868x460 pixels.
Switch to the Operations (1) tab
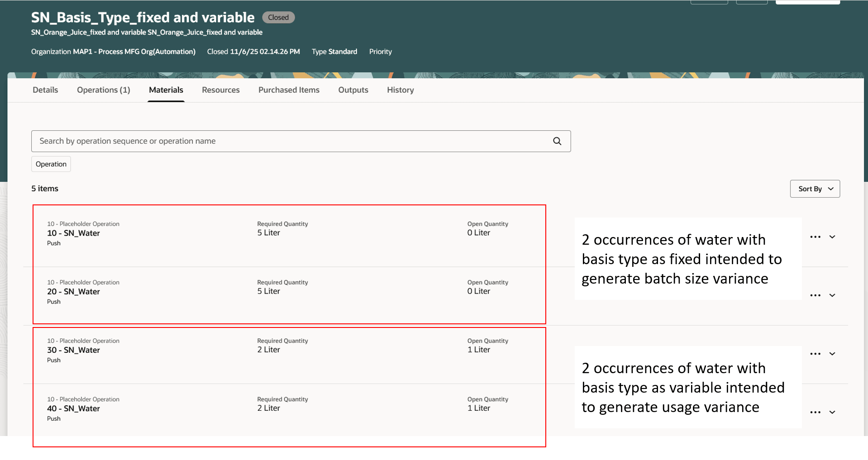[x=103, y=90]
